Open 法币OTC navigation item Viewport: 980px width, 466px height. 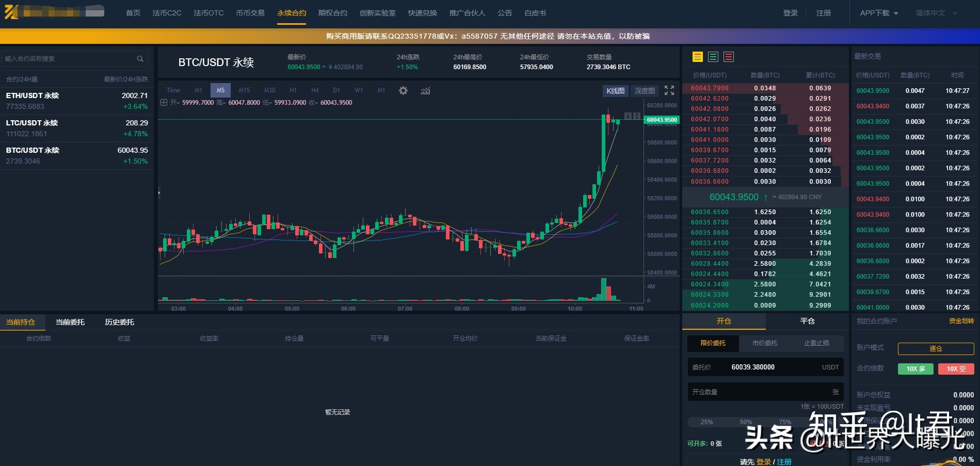pos(208,13)
